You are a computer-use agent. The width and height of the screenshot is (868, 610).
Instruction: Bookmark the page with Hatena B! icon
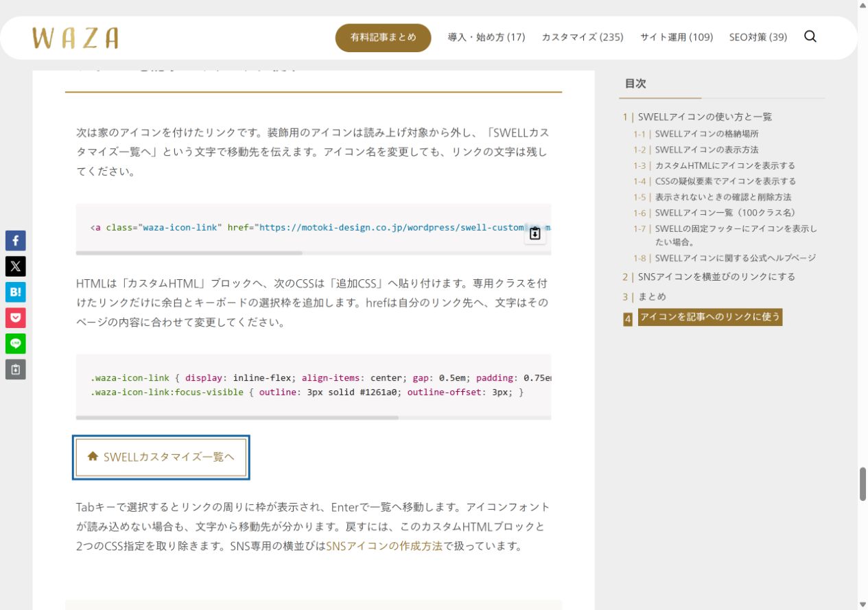pos(16,292)
